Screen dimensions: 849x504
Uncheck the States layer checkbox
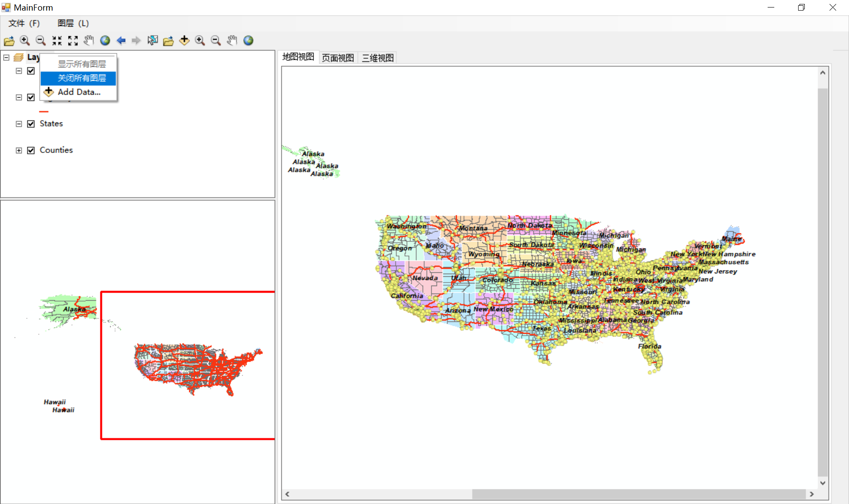coord(31,124)
